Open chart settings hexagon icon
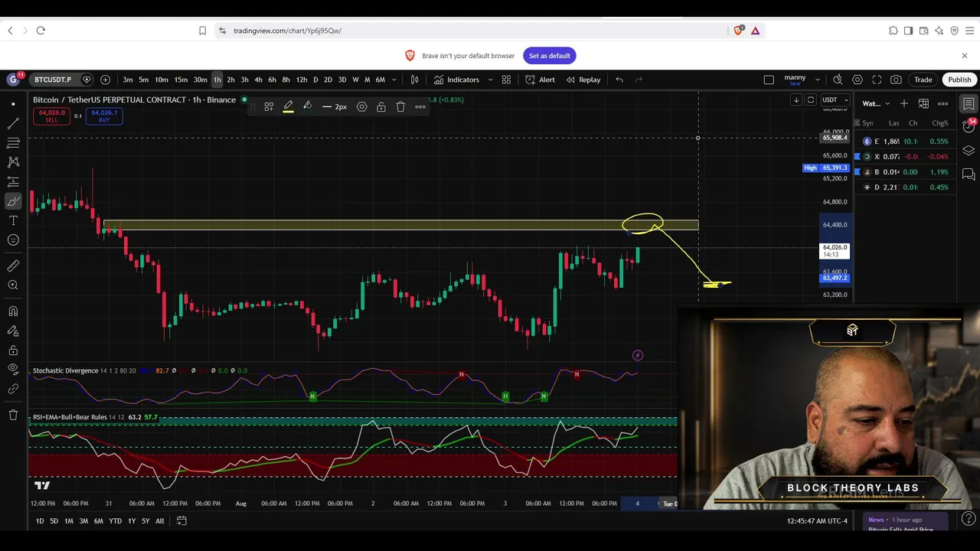980x551 pixels. pos(857,80)
